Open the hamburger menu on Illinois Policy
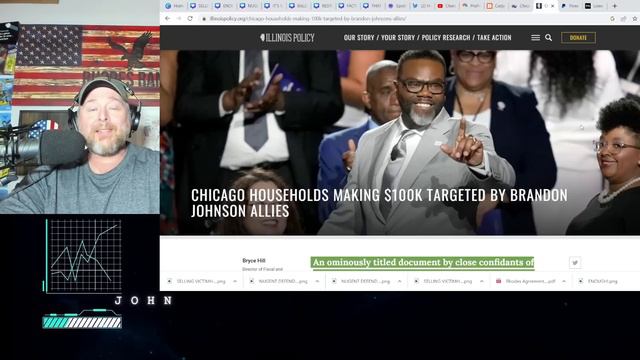The height and width of the screenshot is (360, 640). pos(536,38)
